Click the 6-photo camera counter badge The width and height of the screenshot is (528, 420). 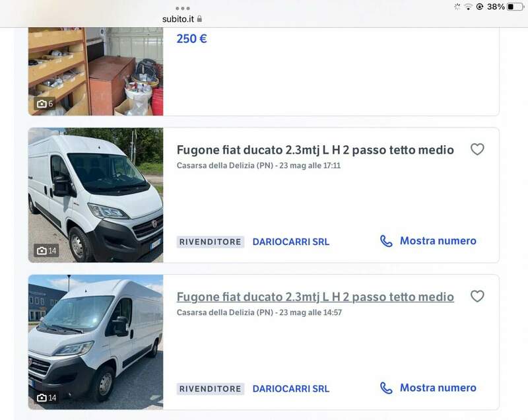tap(45, 104)
